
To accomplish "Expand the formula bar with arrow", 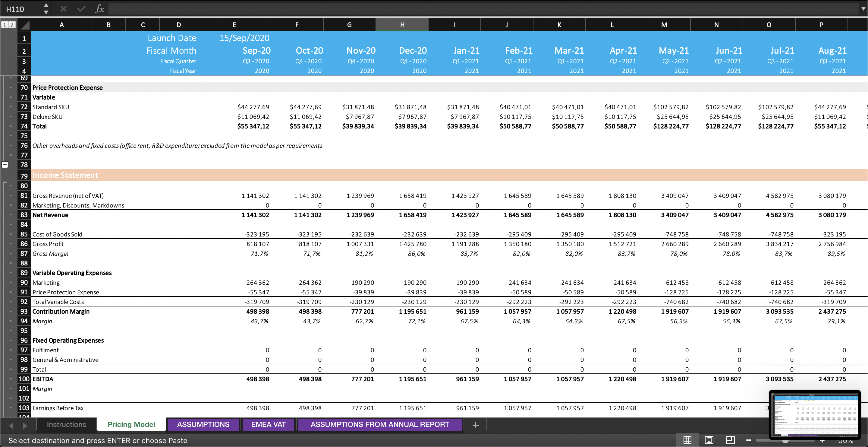I will [863, 9].
